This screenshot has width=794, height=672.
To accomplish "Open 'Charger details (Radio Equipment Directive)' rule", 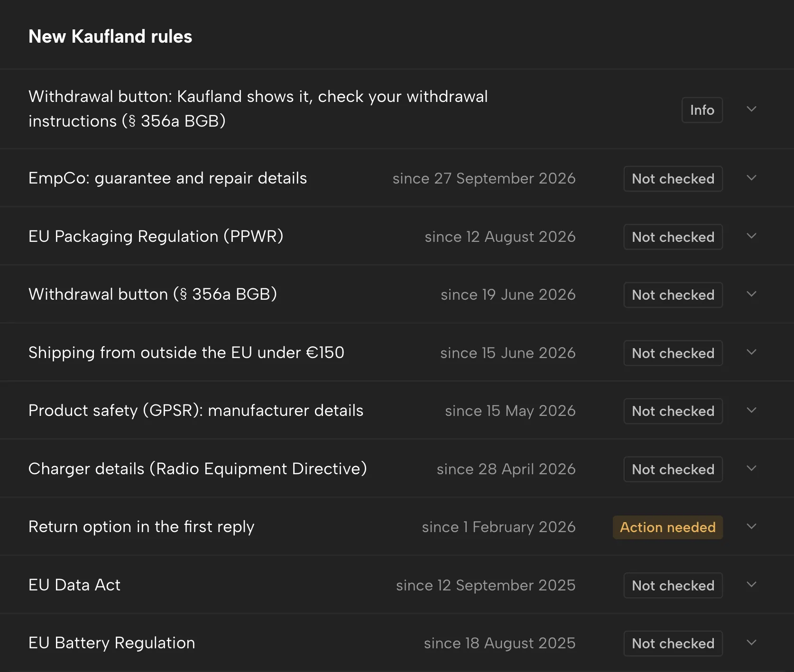I will pos(198,469).
